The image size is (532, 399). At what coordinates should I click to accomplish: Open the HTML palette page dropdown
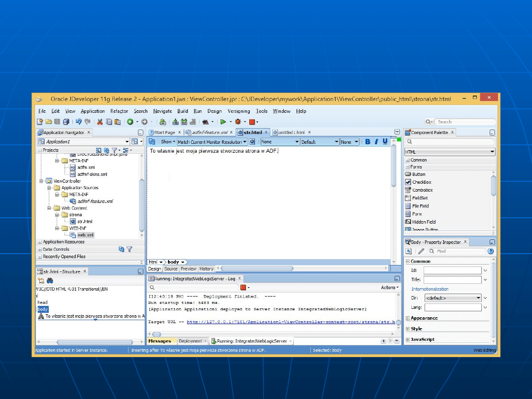click(450, 152)
